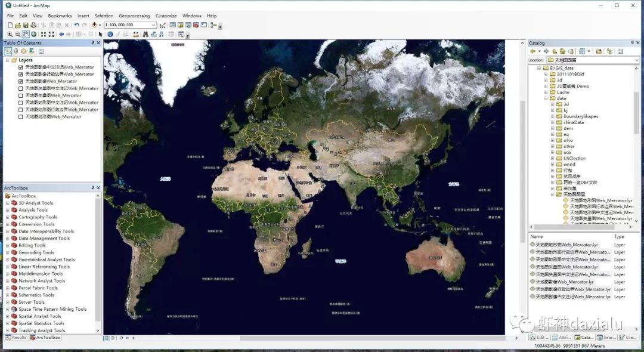Open the Find binoculars tool
The image size is (644, 352).
click(x=145, y=35)
